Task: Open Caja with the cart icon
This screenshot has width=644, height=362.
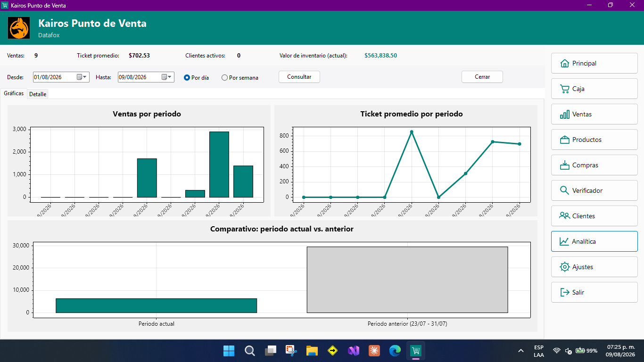Action: 594,89
